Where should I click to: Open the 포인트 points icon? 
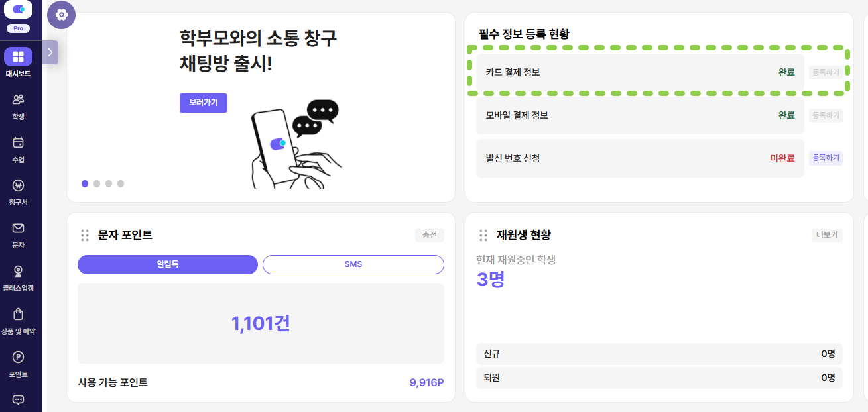18,358
